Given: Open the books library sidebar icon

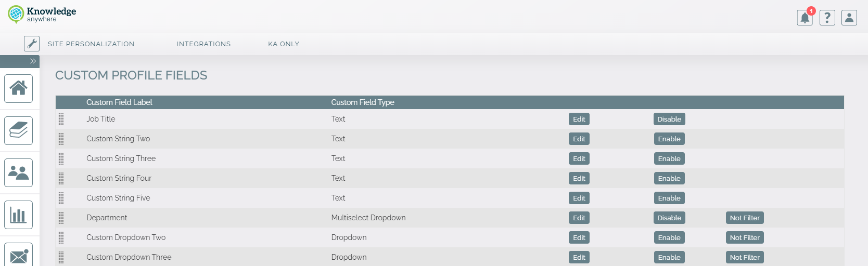Looking at the screenshot, I should tap(19, 130).
